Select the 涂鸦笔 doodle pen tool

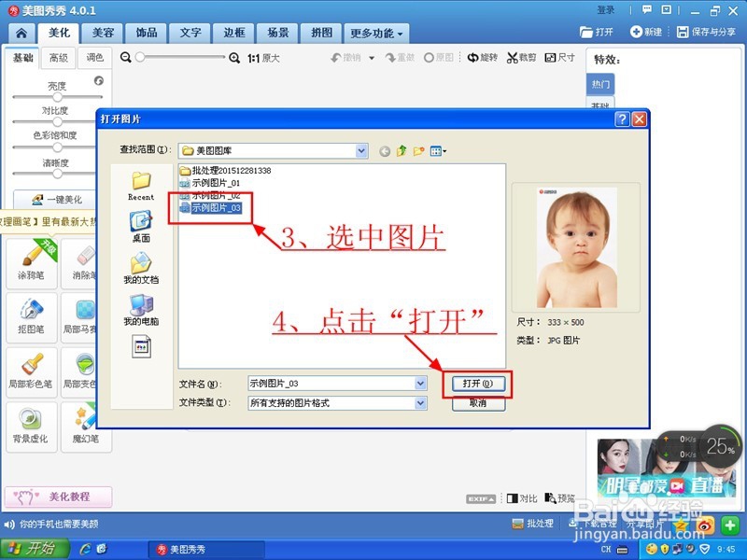[31, 264]
